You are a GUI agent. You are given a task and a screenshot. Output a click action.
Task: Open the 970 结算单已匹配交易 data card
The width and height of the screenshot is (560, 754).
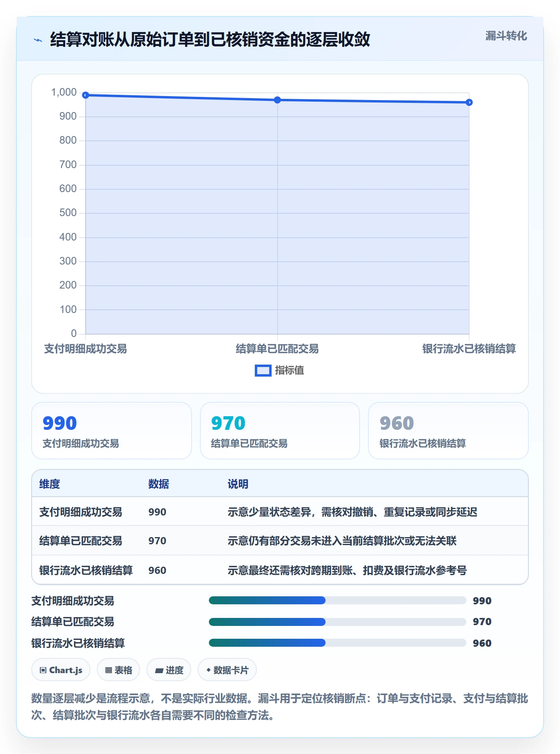point(280,431)
